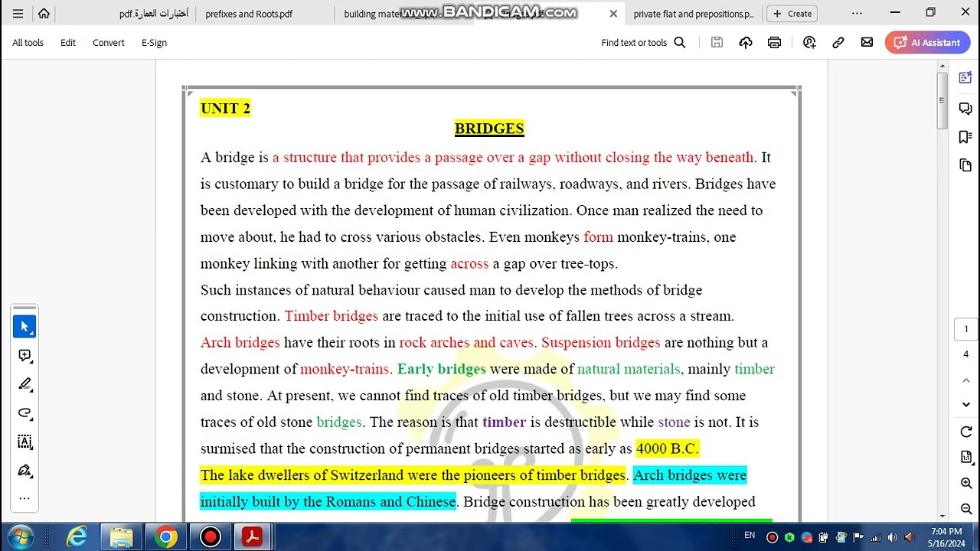Launch the AI Assistant button

point(927,43)
